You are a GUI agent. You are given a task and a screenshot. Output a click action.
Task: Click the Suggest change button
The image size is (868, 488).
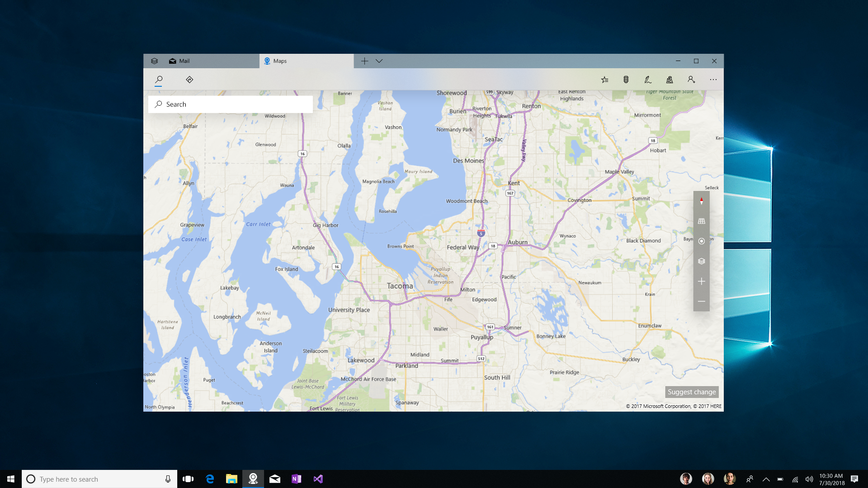click(x=691, y=392)
